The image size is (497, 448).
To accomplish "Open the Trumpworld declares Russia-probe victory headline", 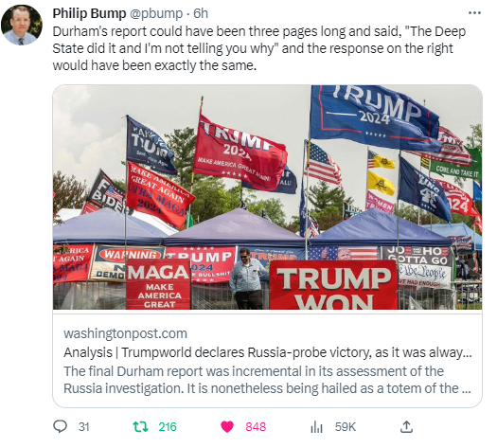I will (268, 352).
